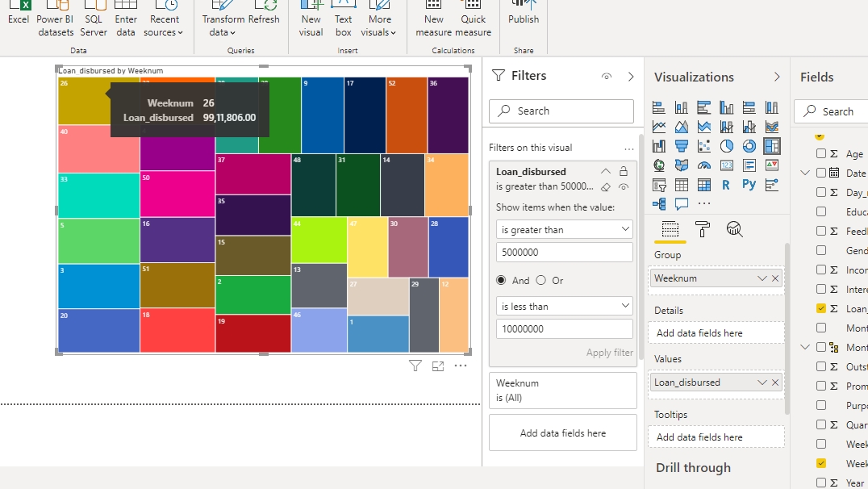Choose the Donut chart visual

[749, 146]
